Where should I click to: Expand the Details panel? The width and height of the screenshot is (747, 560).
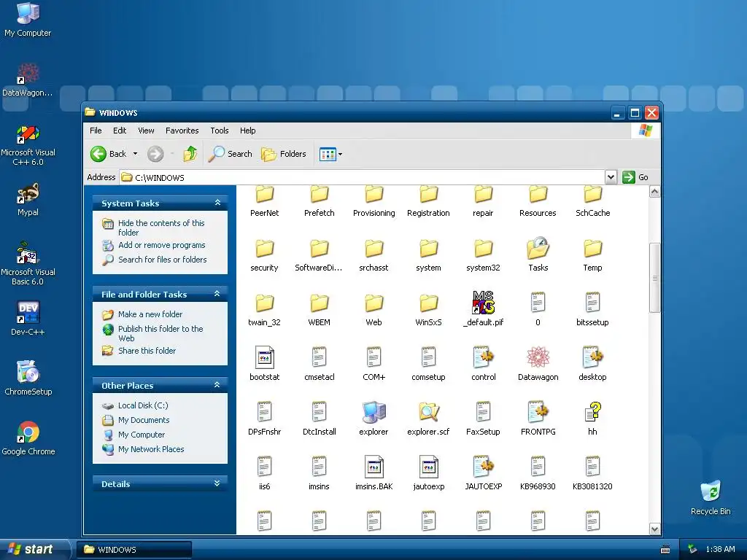pos(217,483)
